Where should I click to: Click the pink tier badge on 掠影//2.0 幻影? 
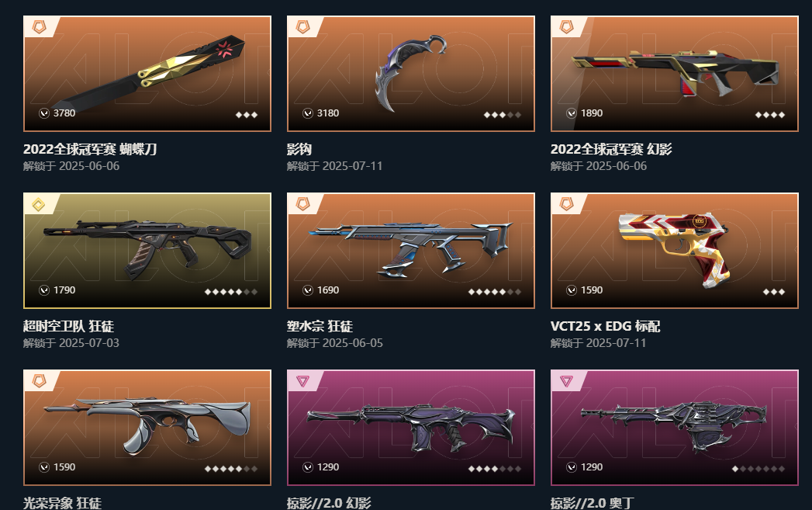(303, 381)
